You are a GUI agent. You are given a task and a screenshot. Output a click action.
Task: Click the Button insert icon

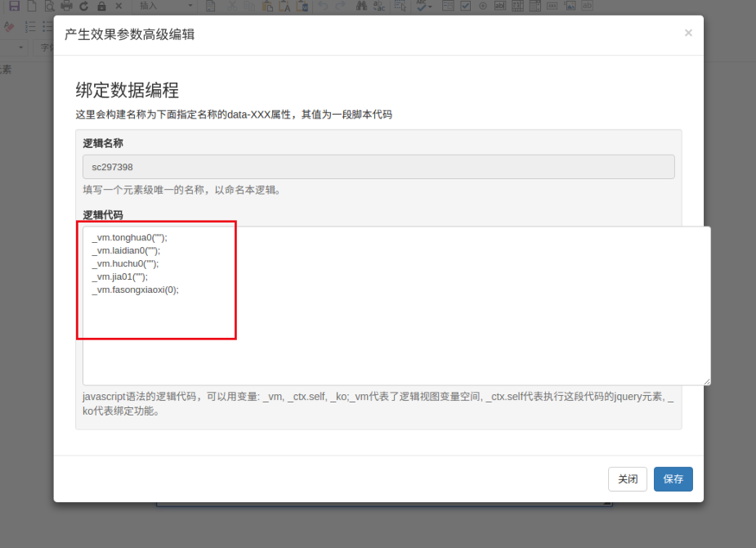(552, 6)
